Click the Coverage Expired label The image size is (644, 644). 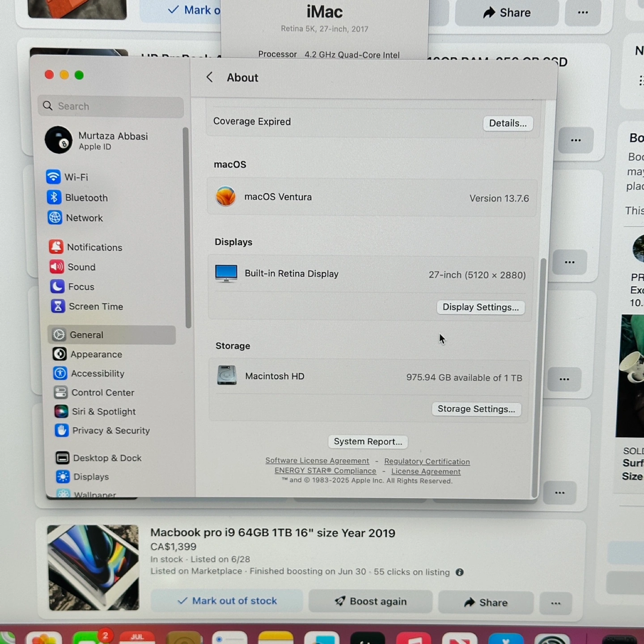[x=252, y=121]
